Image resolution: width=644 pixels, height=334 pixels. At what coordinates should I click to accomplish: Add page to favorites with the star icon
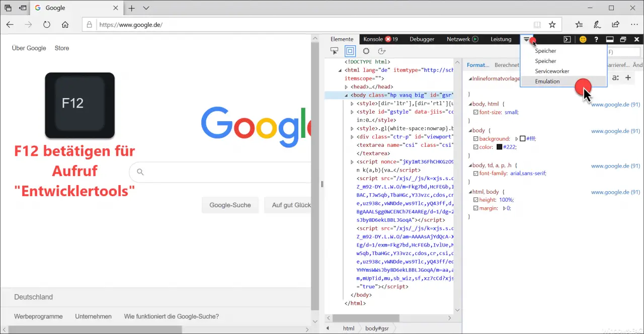[x=552, y=25]
